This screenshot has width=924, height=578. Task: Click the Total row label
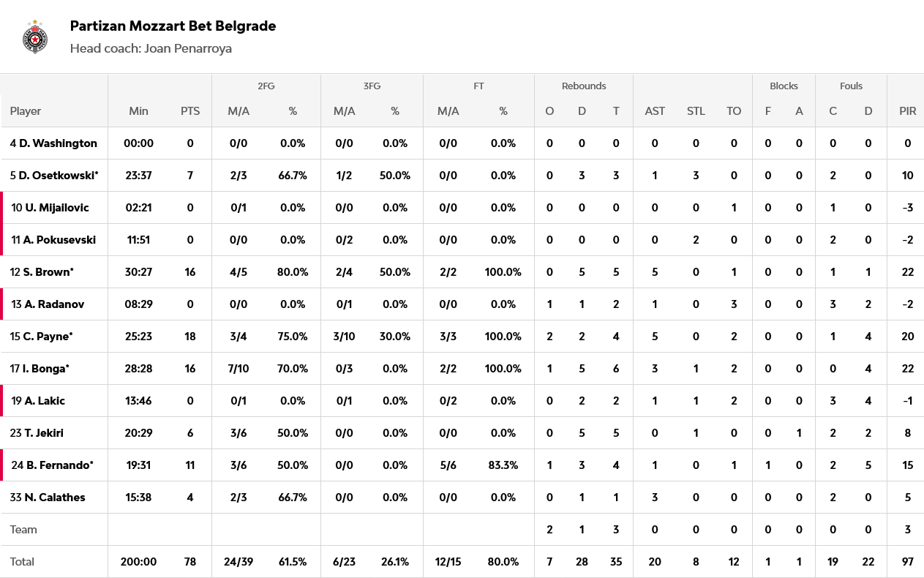click(x=23, y=562)
